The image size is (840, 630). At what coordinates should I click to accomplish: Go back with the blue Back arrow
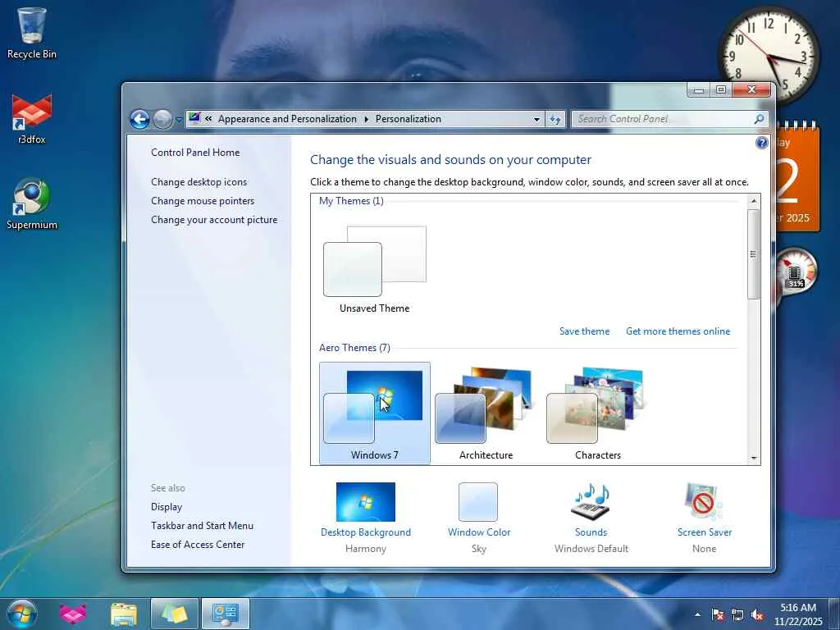pyautogui.click(x=139, y=119)
